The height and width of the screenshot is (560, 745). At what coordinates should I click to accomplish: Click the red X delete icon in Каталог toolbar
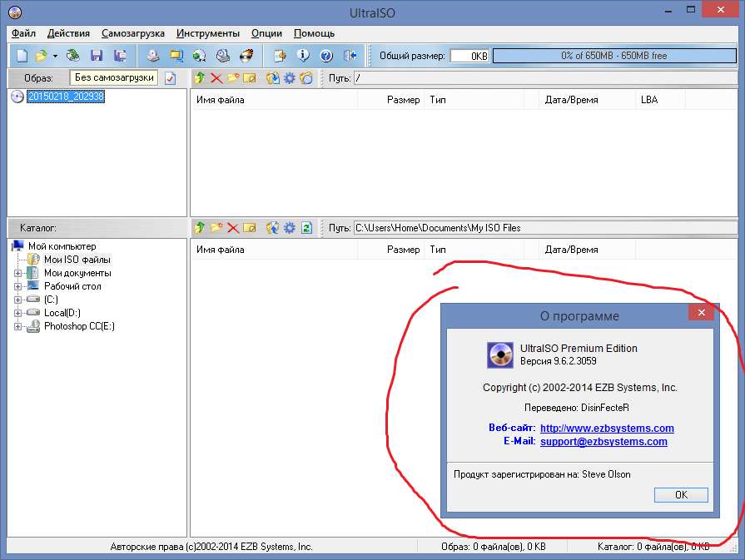(x=233, y=228)
